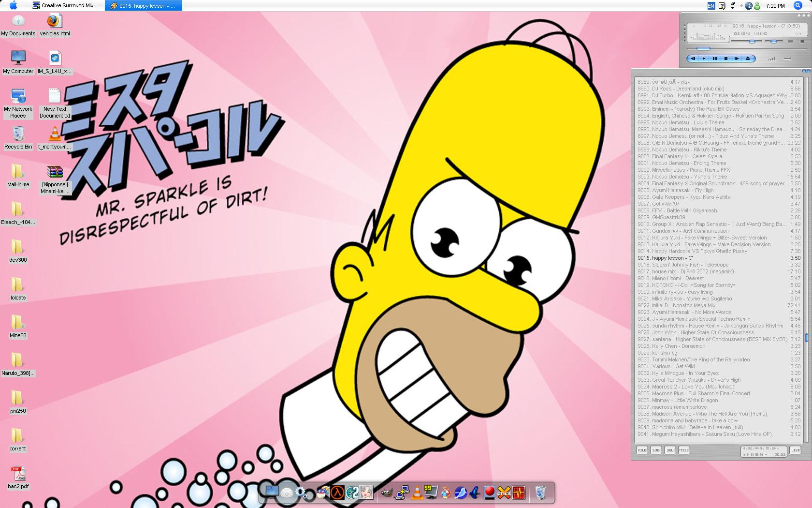This screenshot has width=812, height=508.
Task: Open the Recycle Bin on the dock
Action: [x=540, y=493]
